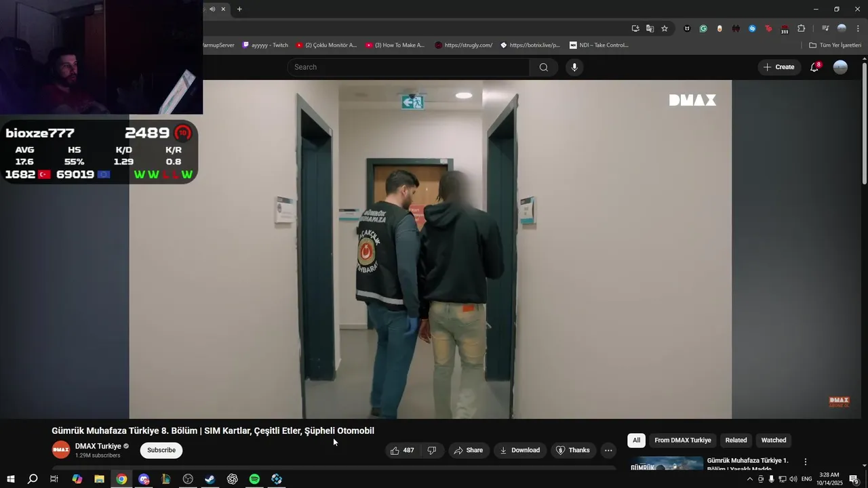Select the Related filter chip
This screenshot has width=868, height=488.
(x=736, y=441)
